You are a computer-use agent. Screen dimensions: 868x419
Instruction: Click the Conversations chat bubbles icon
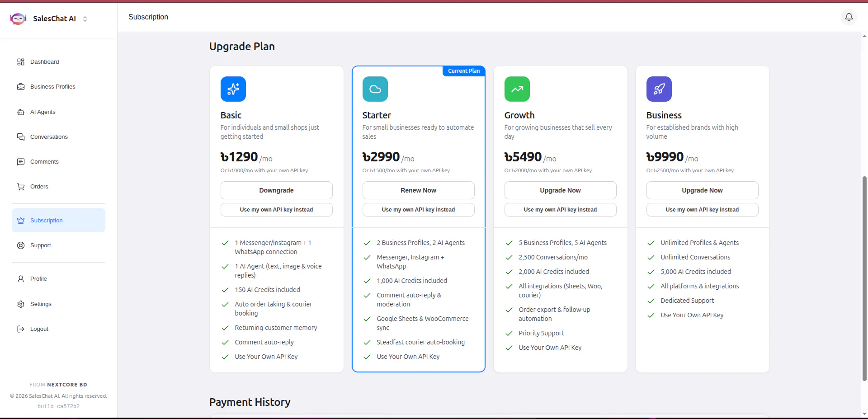(21, 137)
